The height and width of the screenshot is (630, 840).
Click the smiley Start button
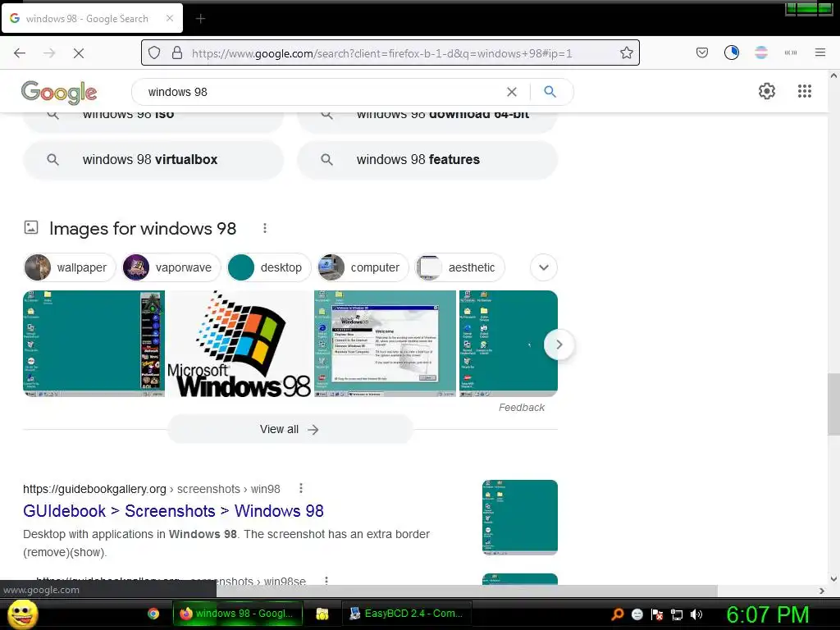click(x=22, y=614)
